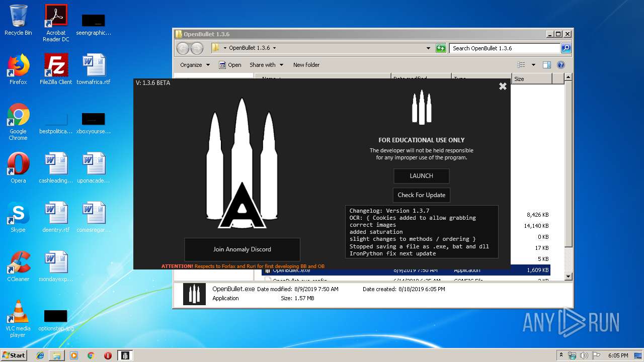Click the large Anomaly bullets logo
This screenshot has height=362, width=644.
242,163
